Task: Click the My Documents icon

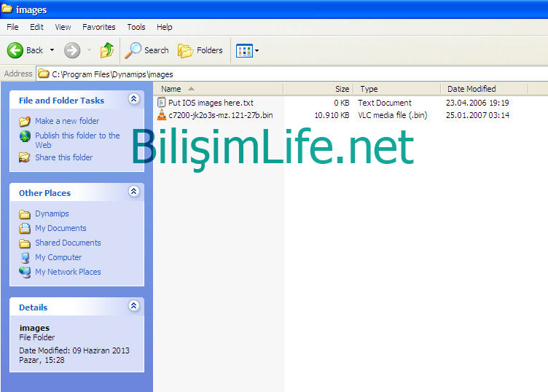Action: click(x=25, y=228)
